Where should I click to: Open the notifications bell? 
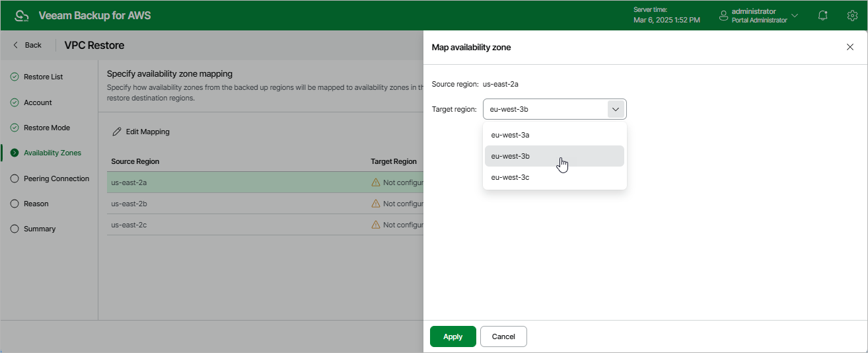point(823,15)
